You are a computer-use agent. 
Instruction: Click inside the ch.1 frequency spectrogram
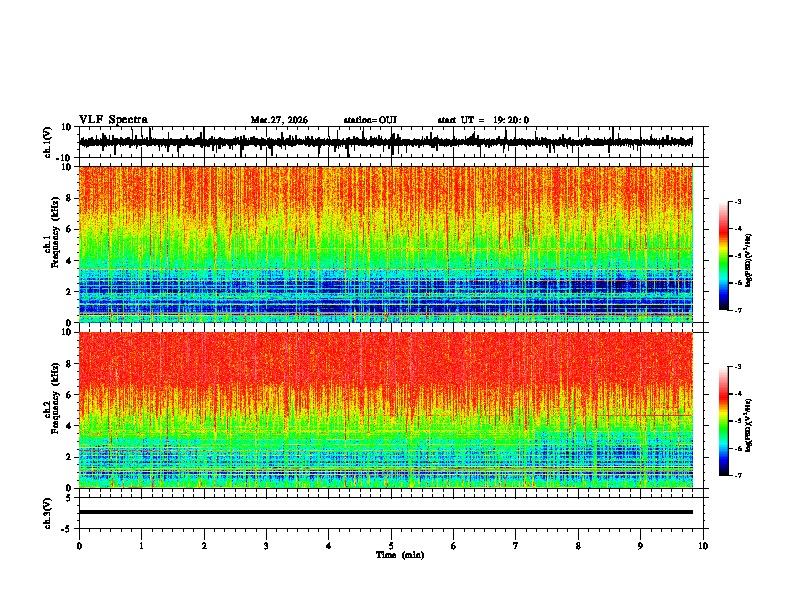385,244
